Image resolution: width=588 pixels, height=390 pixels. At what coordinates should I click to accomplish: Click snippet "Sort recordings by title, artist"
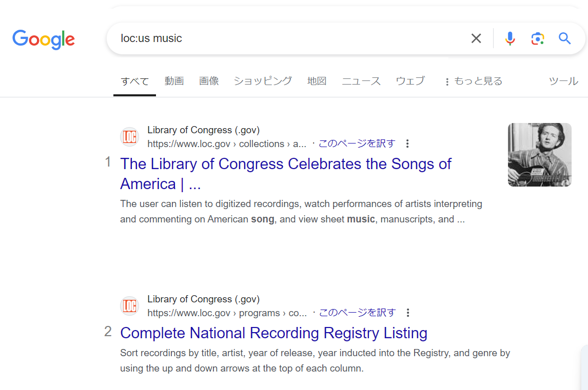[x=315, y=360]
